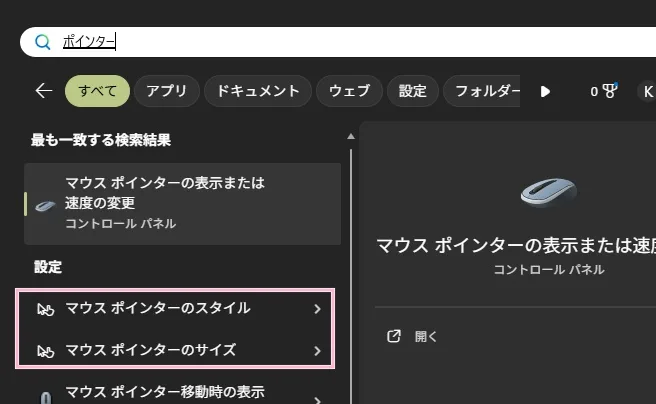656x404 pixels.
Task: Click the コントロール パネル label in preview pane
Action: [549, 269]
